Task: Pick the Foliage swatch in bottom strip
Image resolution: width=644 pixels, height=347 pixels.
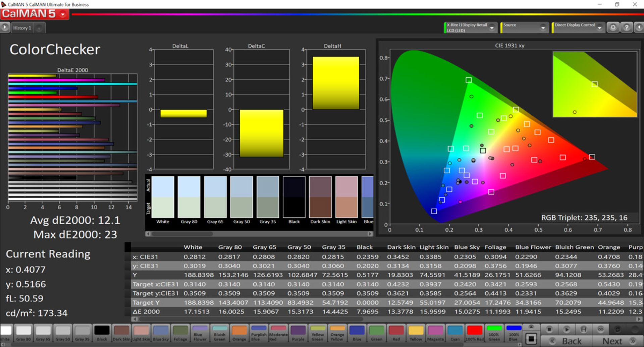Action: pyautogui.click(x=180, y=333)
